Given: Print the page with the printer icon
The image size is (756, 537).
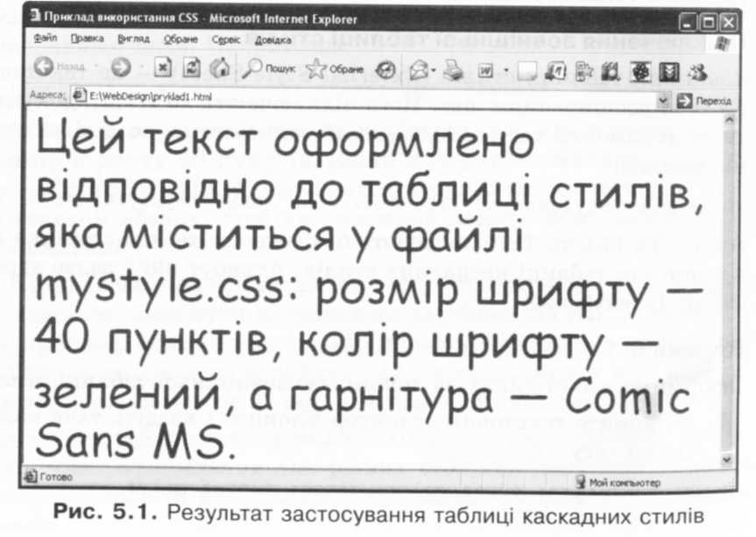Looking at the screenshot, I should [x=453, y=71].
